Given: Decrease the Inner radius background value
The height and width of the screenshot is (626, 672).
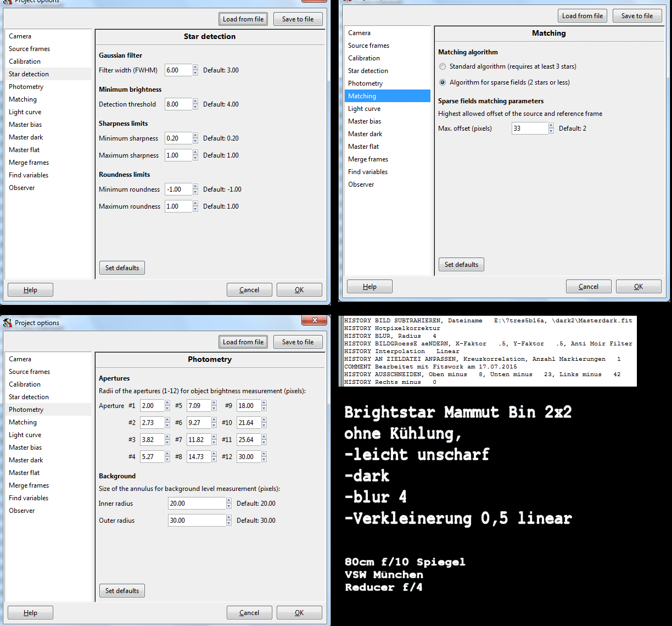Looking at the screenshot, I should pyautogui.click(x=229, y=506).
